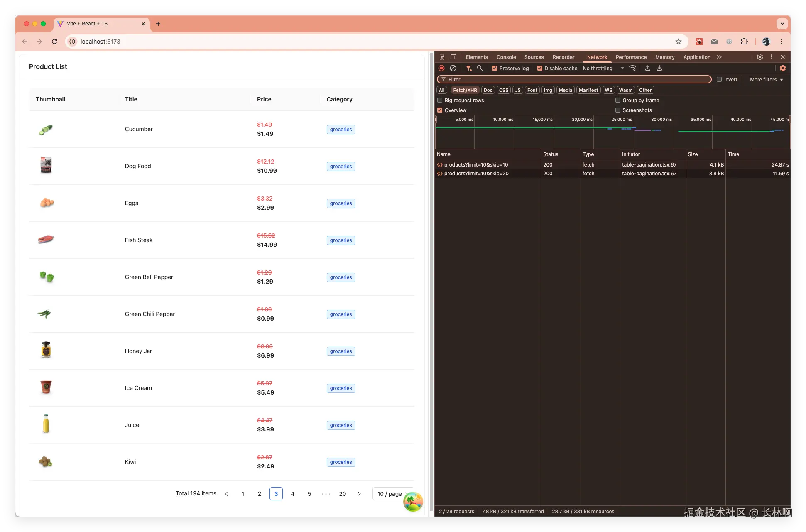Open DevTools settings gear

(x=759, y=57)
